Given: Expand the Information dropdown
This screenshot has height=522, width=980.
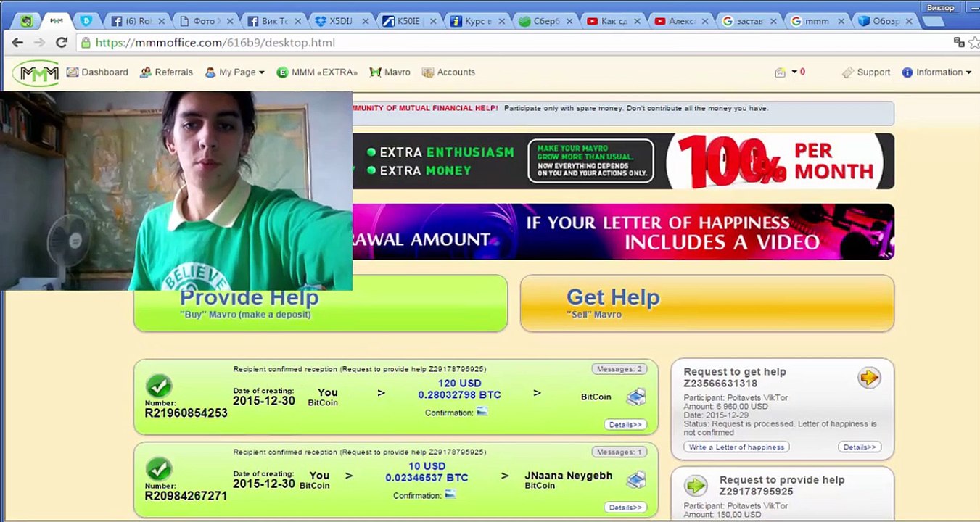Looking at the screenshot, I should tap(936, 72).
